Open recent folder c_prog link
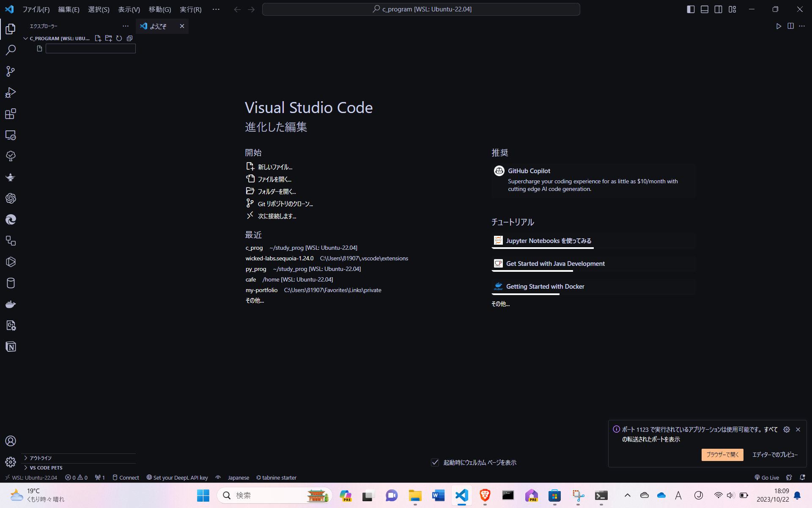The height and width of the screenshot is (508, 812). 254,248
